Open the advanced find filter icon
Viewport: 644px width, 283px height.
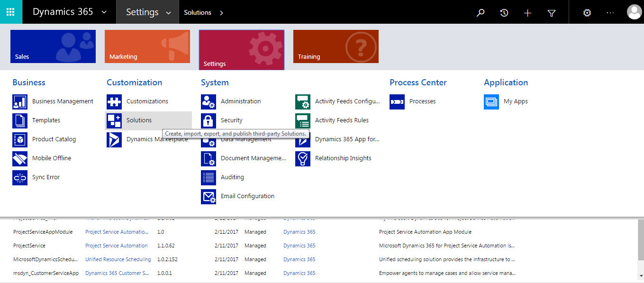click(551, 13)
